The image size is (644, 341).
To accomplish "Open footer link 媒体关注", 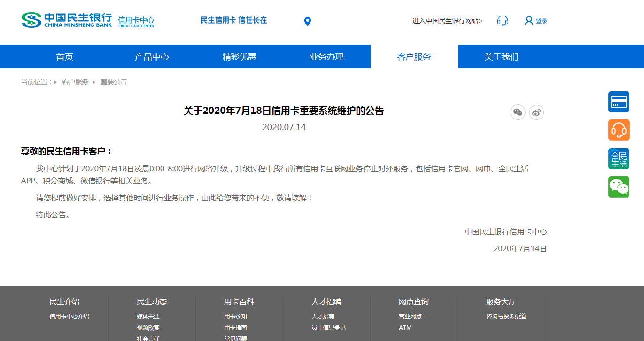I will pyautogui.click(x=148, y=317).
